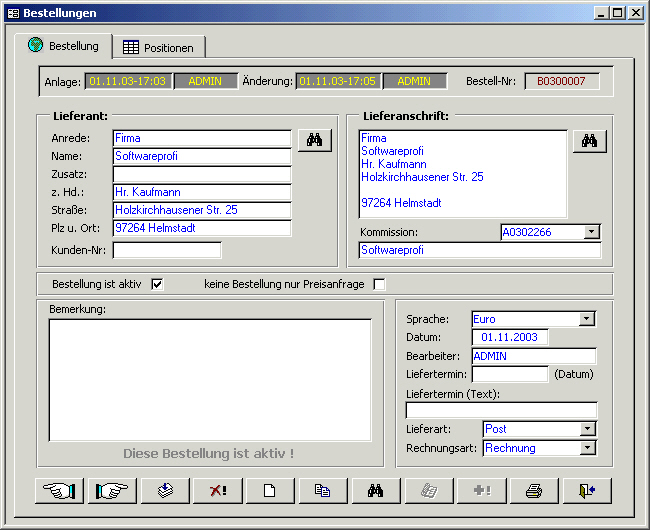Click the copy order button in bottom toolbar
This screenshot has height=530, width=650.
tap(322, 491)
